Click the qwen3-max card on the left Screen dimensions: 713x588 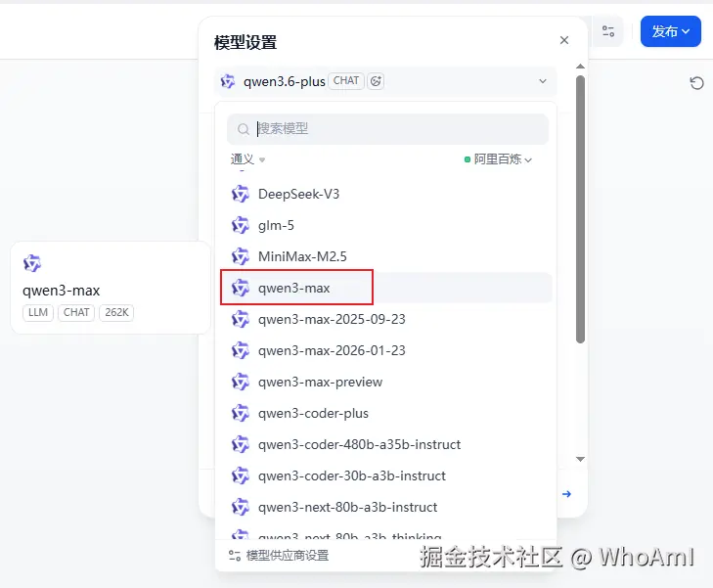[x=111, y=288]
